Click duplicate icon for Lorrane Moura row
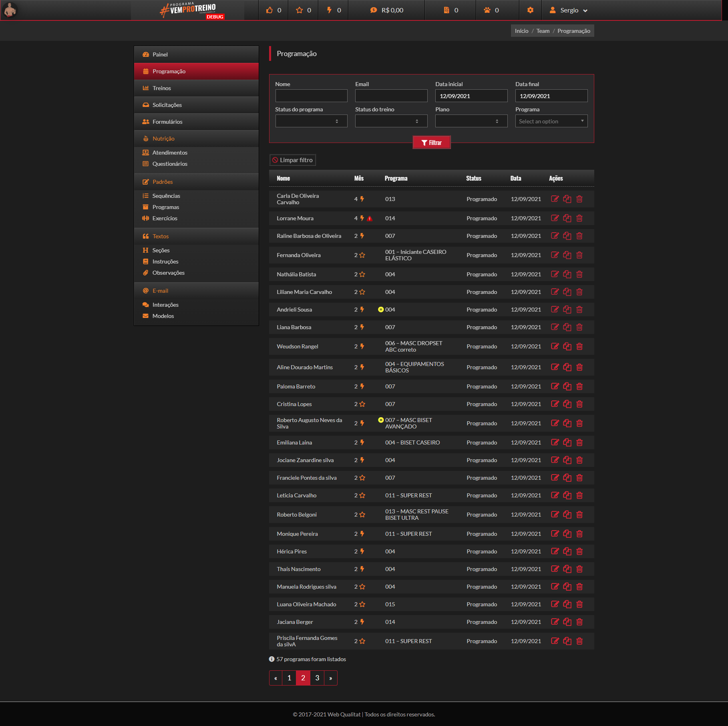This screenshot has height=726, width=728. pos(567,218)
